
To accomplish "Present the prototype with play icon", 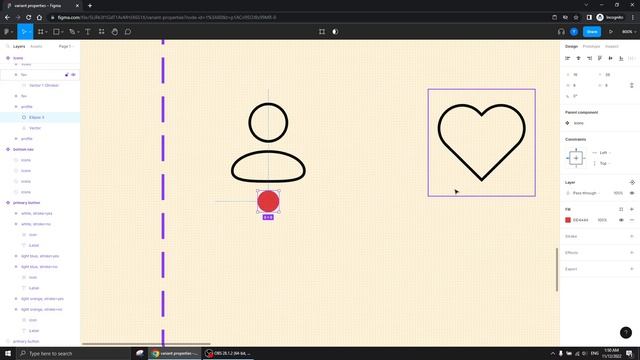I will point(611,32).
